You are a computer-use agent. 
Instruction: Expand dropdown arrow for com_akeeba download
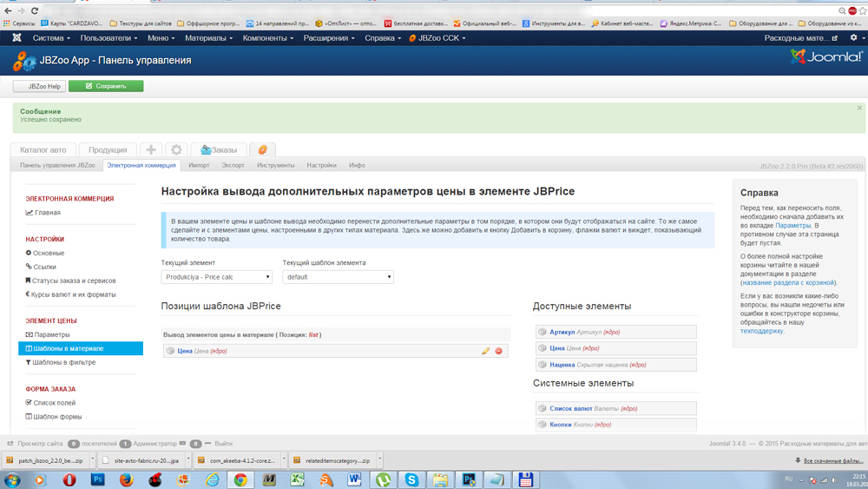(284, 460)
